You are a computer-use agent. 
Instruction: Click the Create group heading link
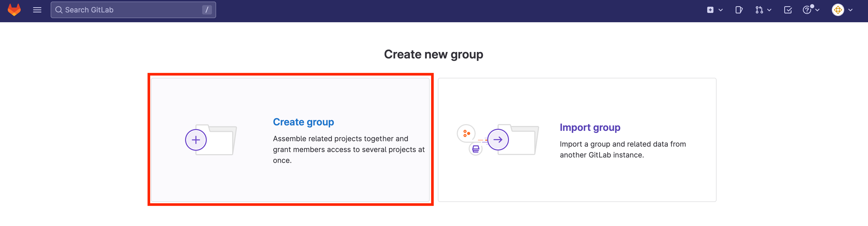coord(303,122)
